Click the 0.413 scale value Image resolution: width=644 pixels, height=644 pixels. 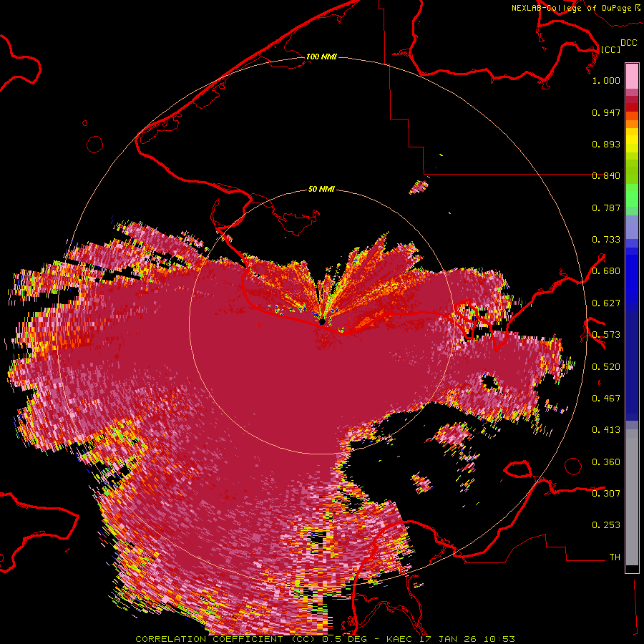606,430
